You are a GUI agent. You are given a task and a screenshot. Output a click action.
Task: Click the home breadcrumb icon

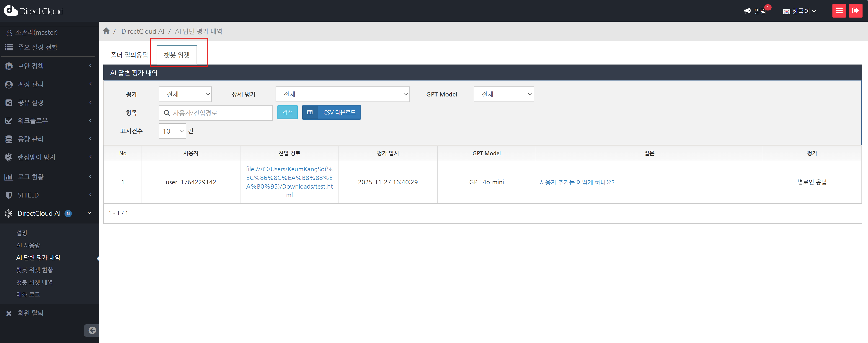point(106,31)
